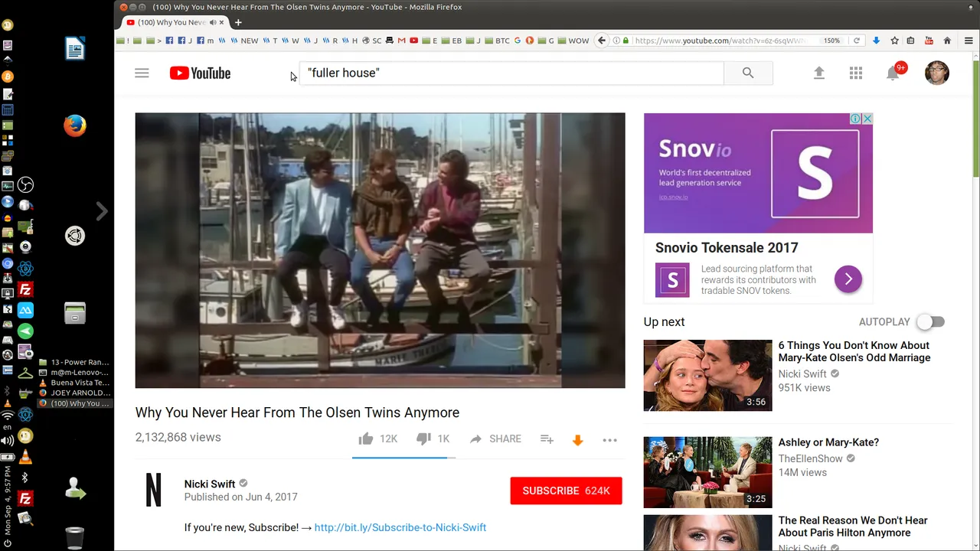Open the three-dot more actions menu
Screen dimensions: 980x551
click(609, 440)
